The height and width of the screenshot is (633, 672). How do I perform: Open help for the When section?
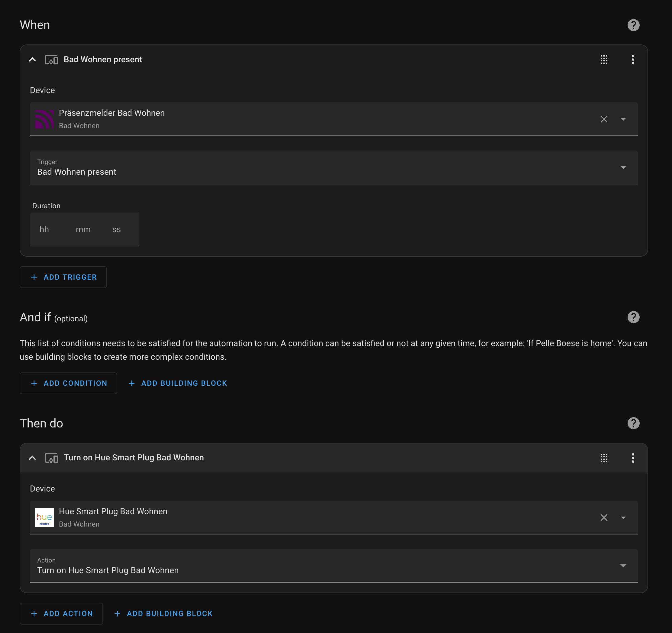[633, 25]
